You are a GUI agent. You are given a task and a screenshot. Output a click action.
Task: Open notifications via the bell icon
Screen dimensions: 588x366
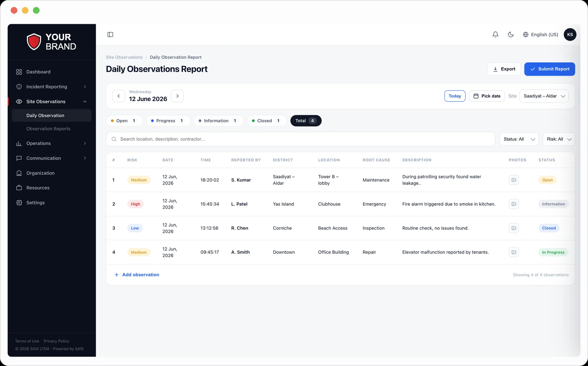click(x=496, y=35)
